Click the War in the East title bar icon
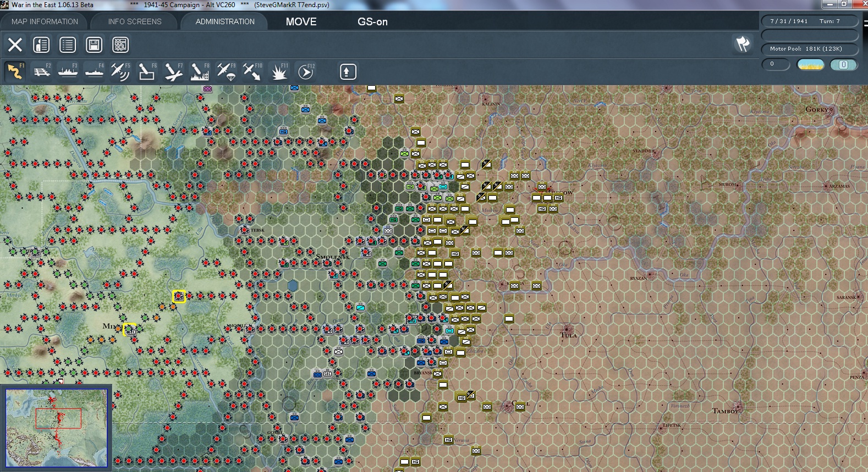 [5, 4]
